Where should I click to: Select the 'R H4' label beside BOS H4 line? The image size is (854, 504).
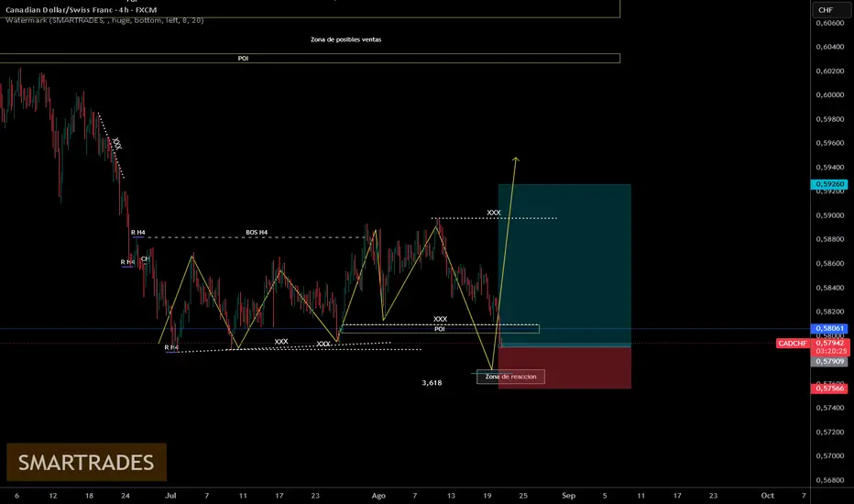[x=137, y=233]
